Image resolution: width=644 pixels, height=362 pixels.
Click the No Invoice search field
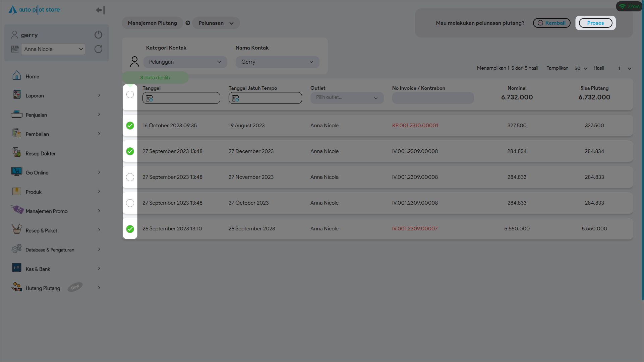tap(433, 98)
